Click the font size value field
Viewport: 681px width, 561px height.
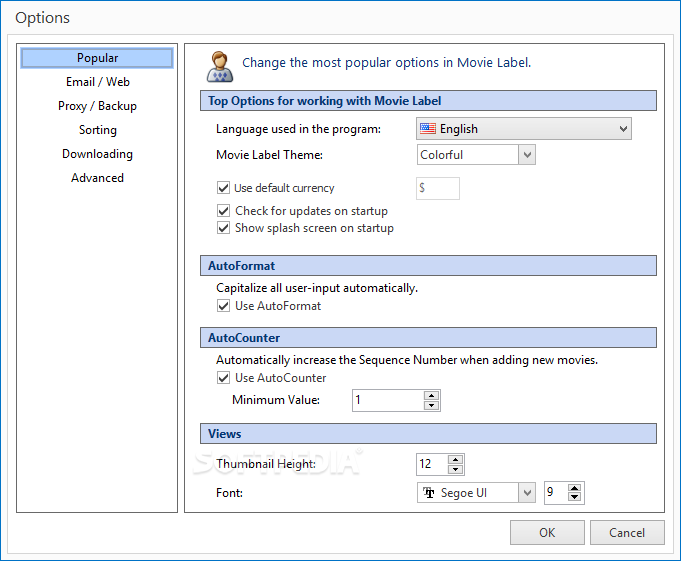tap(556, 492)
